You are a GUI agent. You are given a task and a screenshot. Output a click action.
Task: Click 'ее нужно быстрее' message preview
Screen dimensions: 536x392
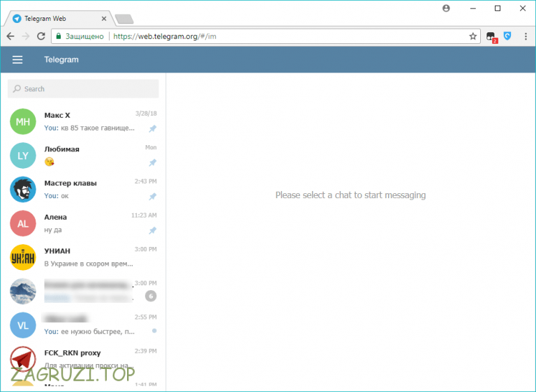pos(98,331)
